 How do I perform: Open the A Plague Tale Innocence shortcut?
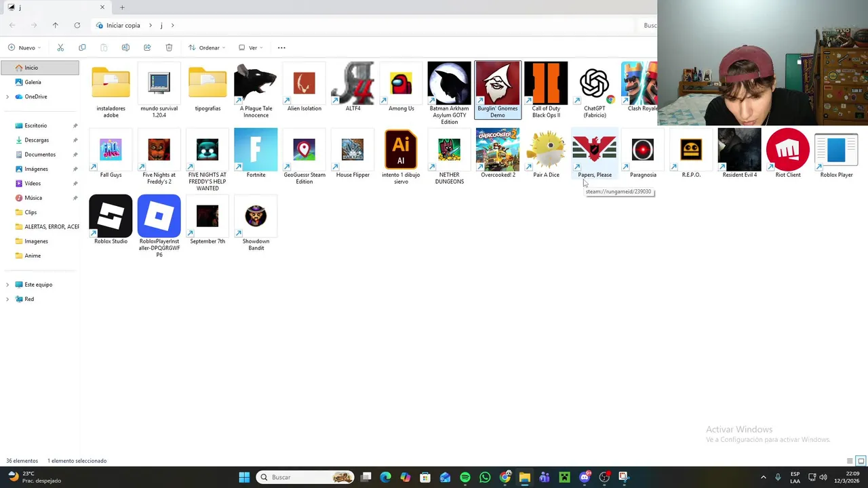[256, 90]
